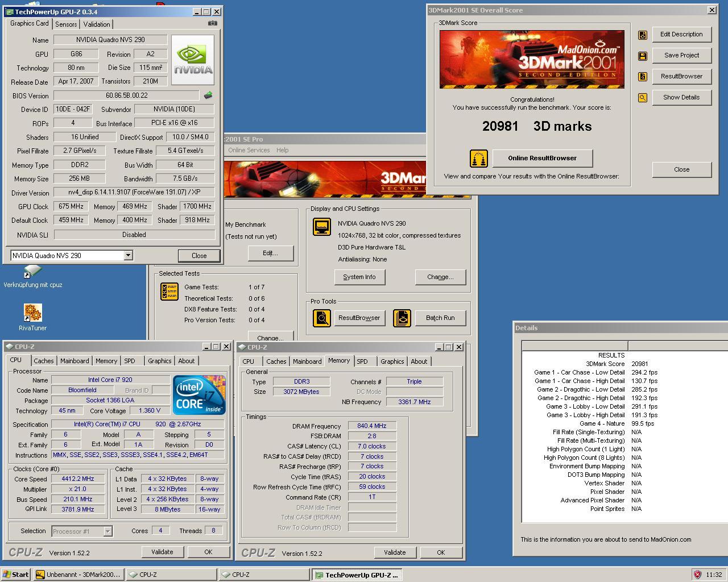Click the Save Project floppy icon
Screen dimensions: 728x582
pyautogui.click(x=642, y=56)
